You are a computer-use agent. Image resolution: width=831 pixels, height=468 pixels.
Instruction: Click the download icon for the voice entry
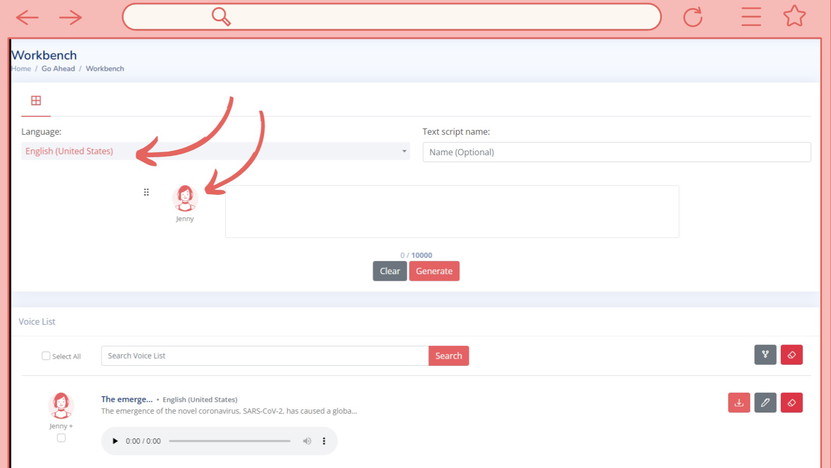(x=739, y=402)
